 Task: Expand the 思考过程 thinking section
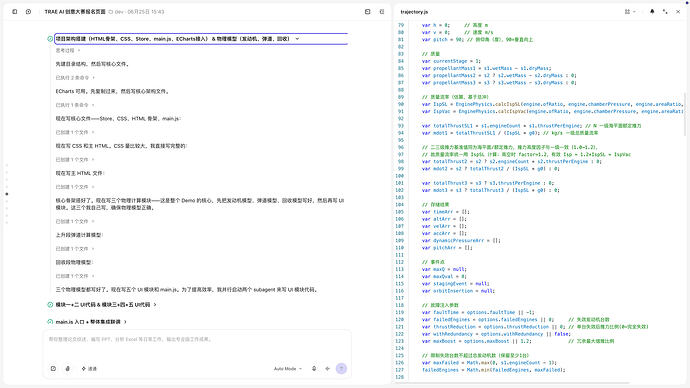coord(68,51)
